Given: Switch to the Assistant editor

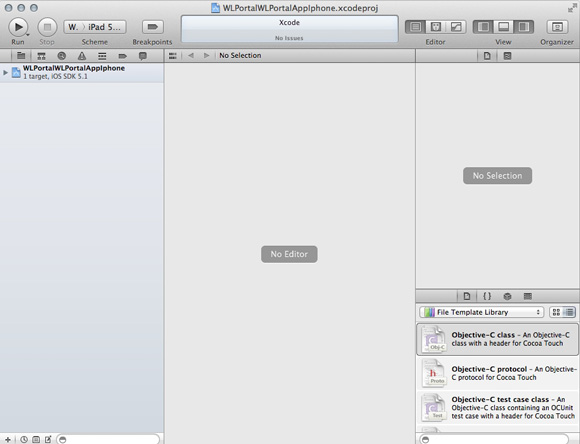Looking at the screenshot, I should 436,27.
